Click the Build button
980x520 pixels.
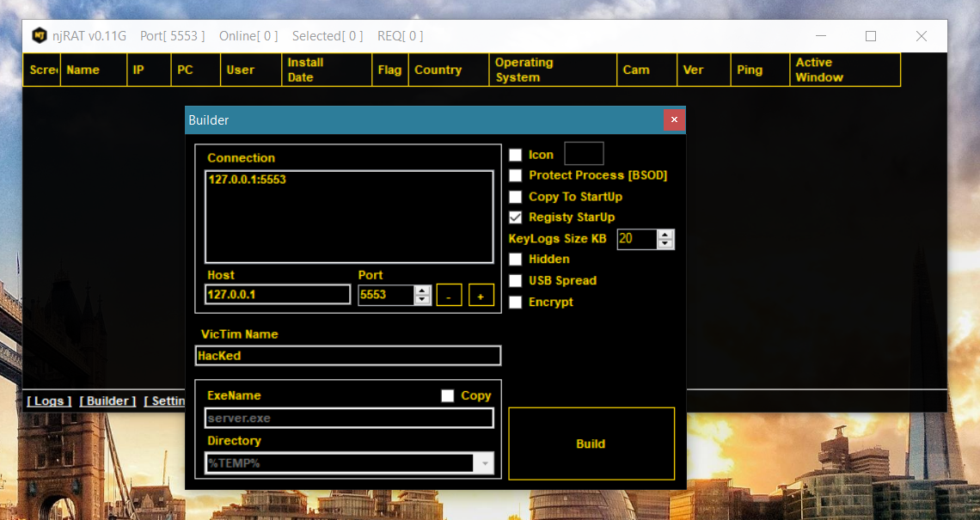[591, 444]
